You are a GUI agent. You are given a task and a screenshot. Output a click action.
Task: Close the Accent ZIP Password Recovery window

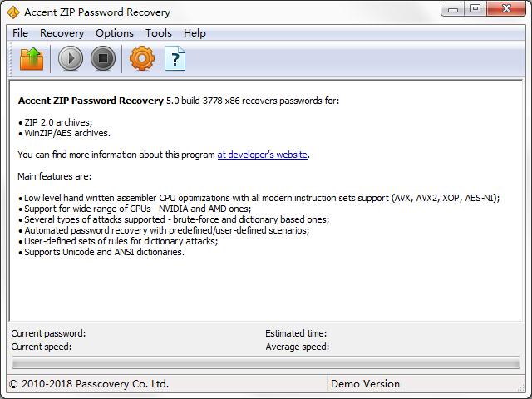pyautogui.click(x=506, y=10)
